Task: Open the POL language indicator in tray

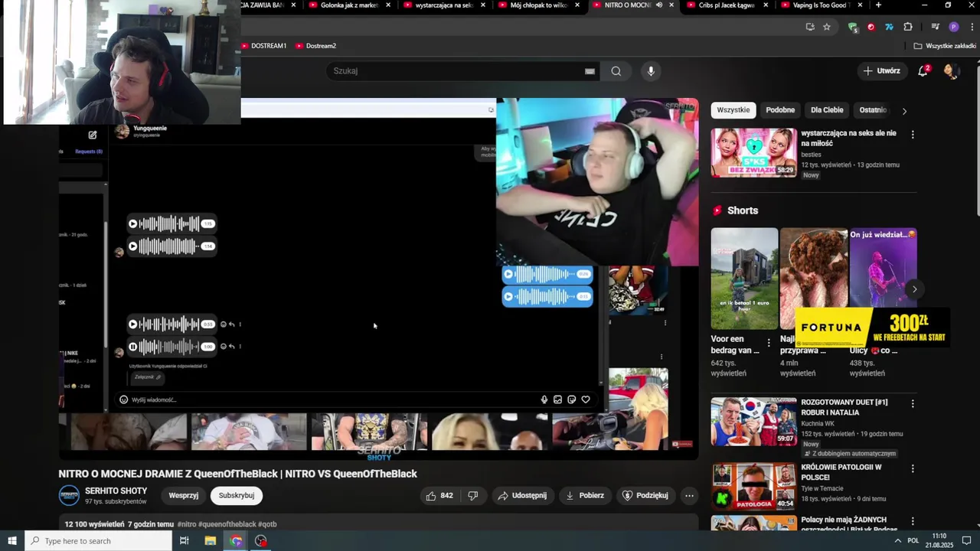Action: (913, 541)
